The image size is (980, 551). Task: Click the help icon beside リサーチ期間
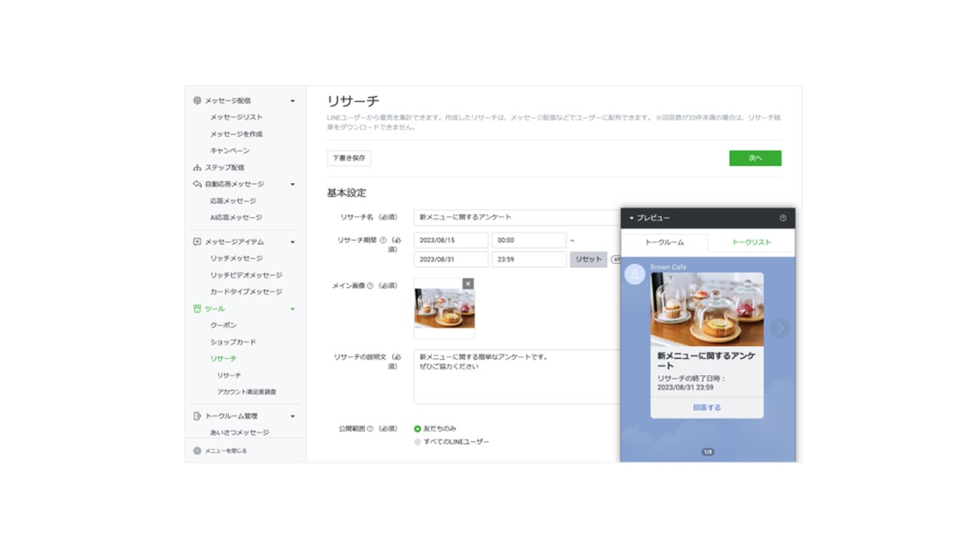tap(383, 240)
